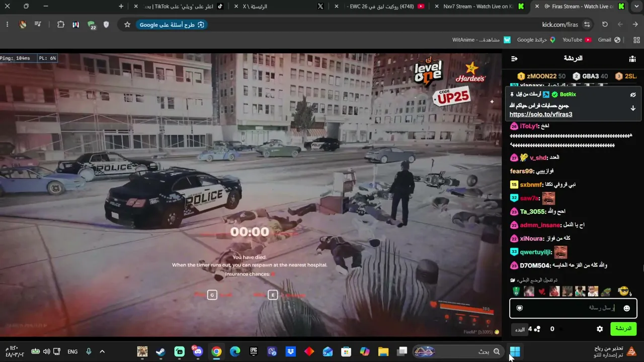Focus the chat message input field
Viewport: 644px width, 362px height.
coord(573,308)
